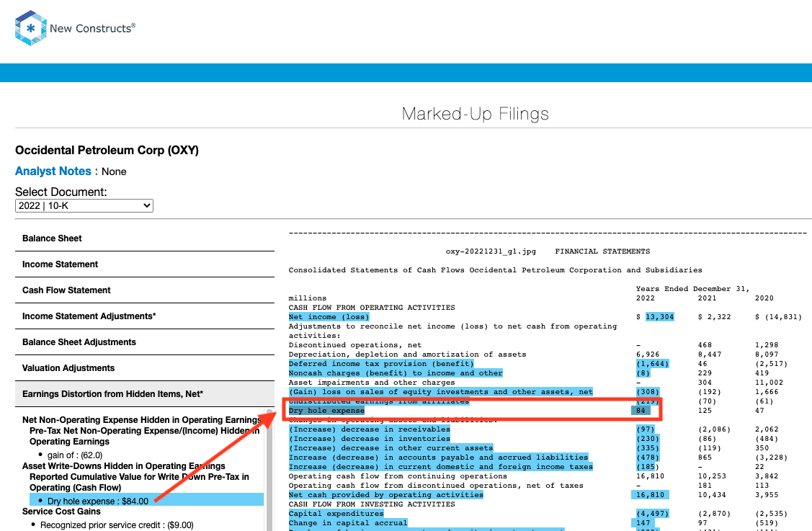Click 'Increase (decrease) in accounts payable' line
This screenshot has height=531, width=812.
point(439,458)
